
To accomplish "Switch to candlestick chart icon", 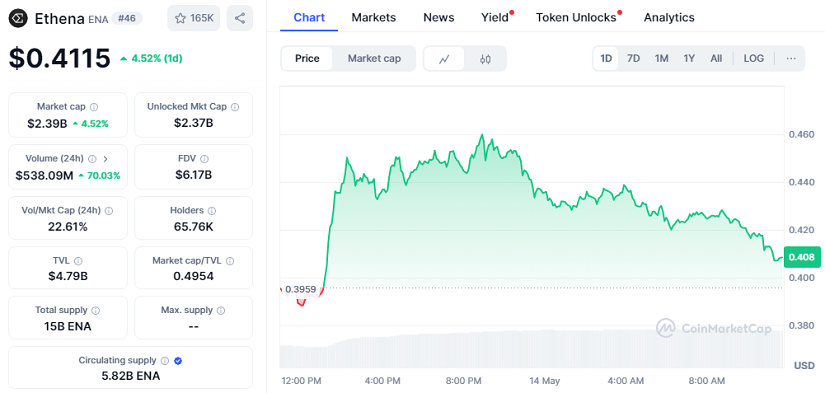I will tap(485, 58).
